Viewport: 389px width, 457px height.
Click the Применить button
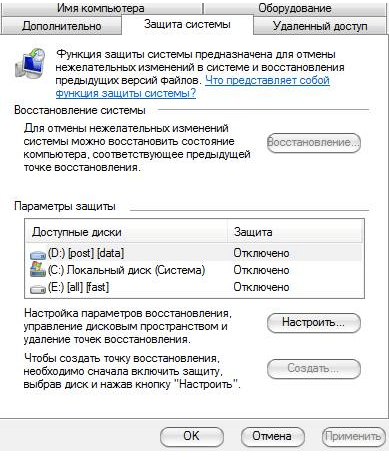click(353, 436)
